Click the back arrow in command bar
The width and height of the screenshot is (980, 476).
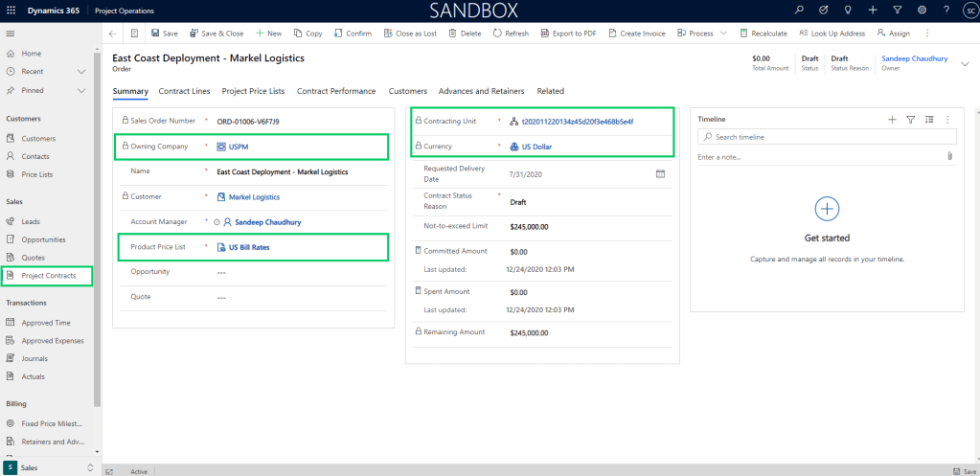click(113, 34)
